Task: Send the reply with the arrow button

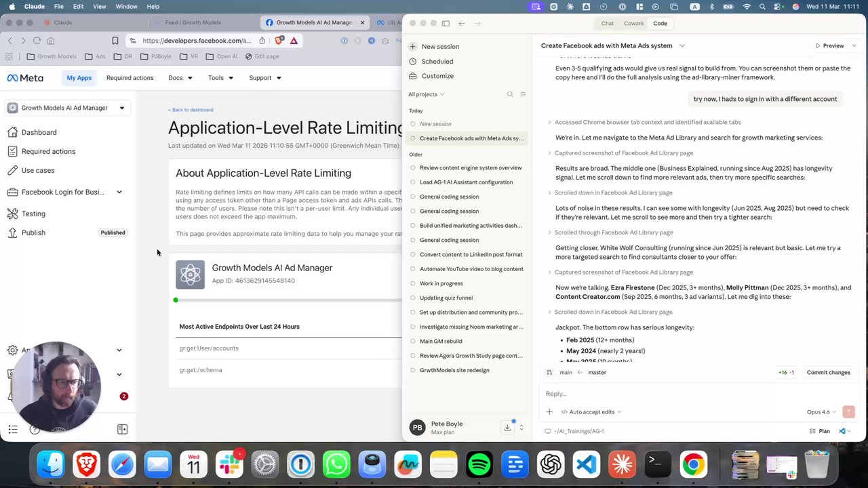Action: pyautogui.click(x=848, y=412)
